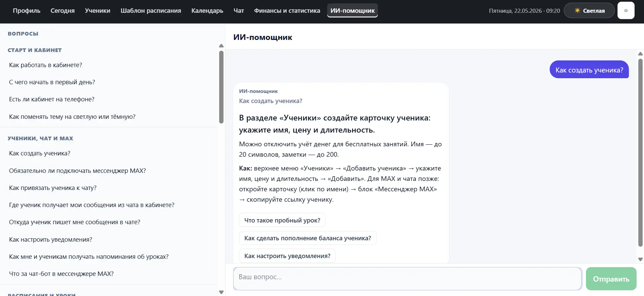
Task: Click the Ученики, чат и MAX section header
Action: 40,138
